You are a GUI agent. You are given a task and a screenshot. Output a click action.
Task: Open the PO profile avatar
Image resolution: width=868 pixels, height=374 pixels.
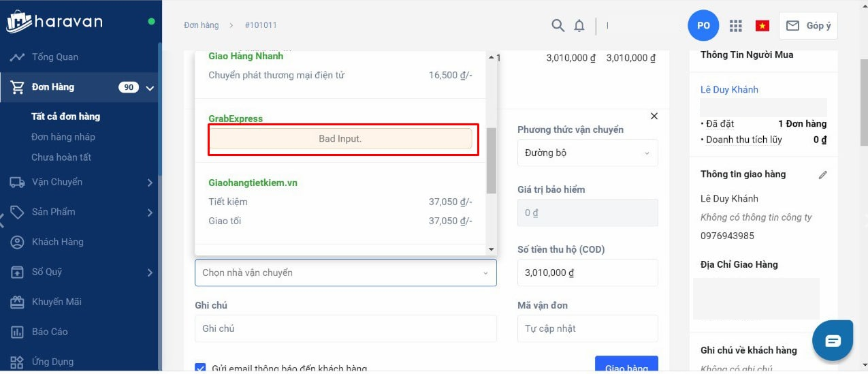click(x=704, y=25)
